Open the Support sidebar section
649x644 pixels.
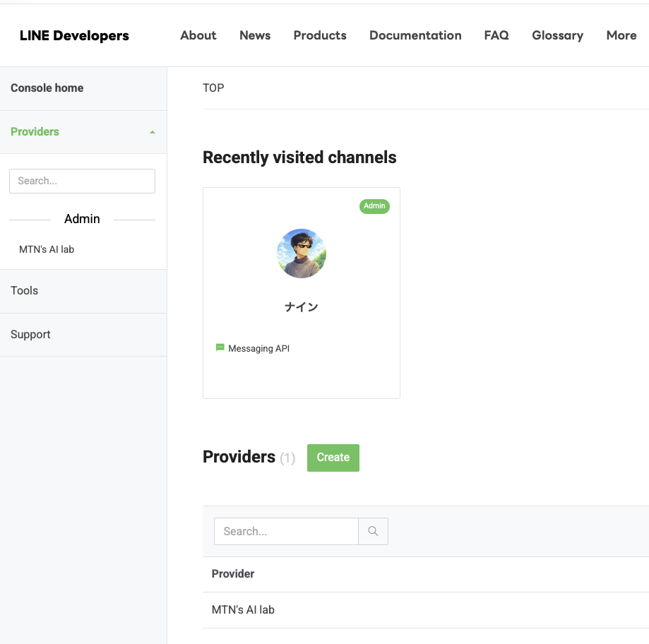coord(83,335)
